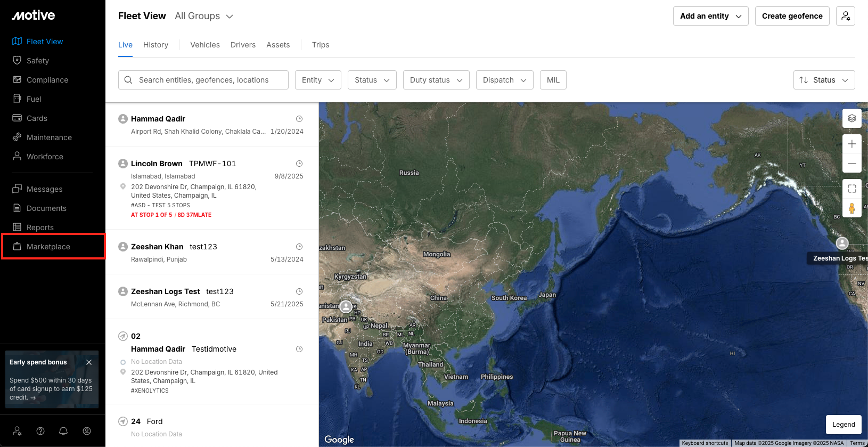Viewport: 868px width, 447px height.
Task: Click the history clock icon for Lincoln Brown
Action: click(x=299, y=164)
